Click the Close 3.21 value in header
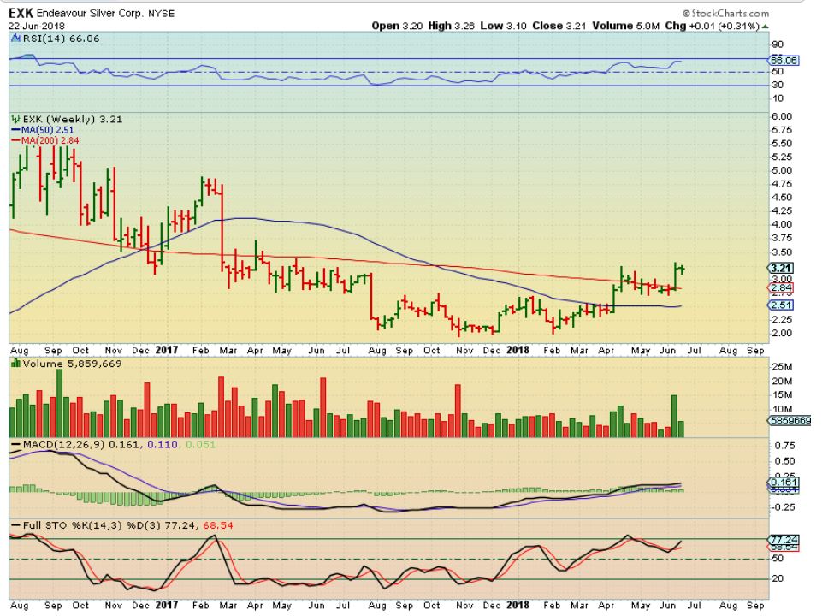Image resolution: width=840 pixels, height=616 pixels. 559,26
